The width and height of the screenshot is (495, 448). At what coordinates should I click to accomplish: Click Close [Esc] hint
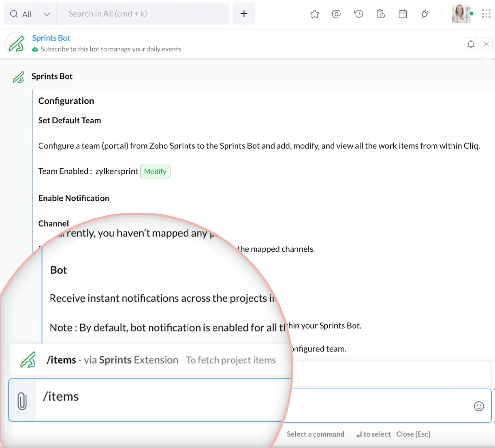[413, 434]
